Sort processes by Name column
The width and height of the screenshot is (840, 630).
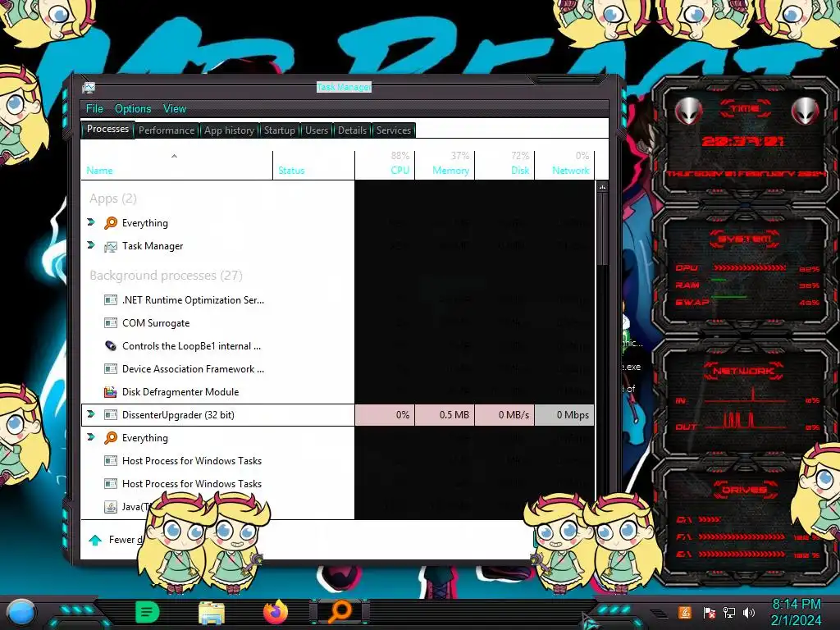[177, 165]
